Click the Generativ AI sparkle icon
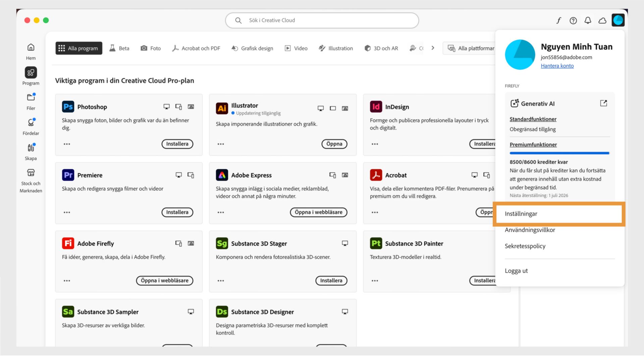Image resolution: width=644 pixels, height=356 pixels. (x=514, y=103)
